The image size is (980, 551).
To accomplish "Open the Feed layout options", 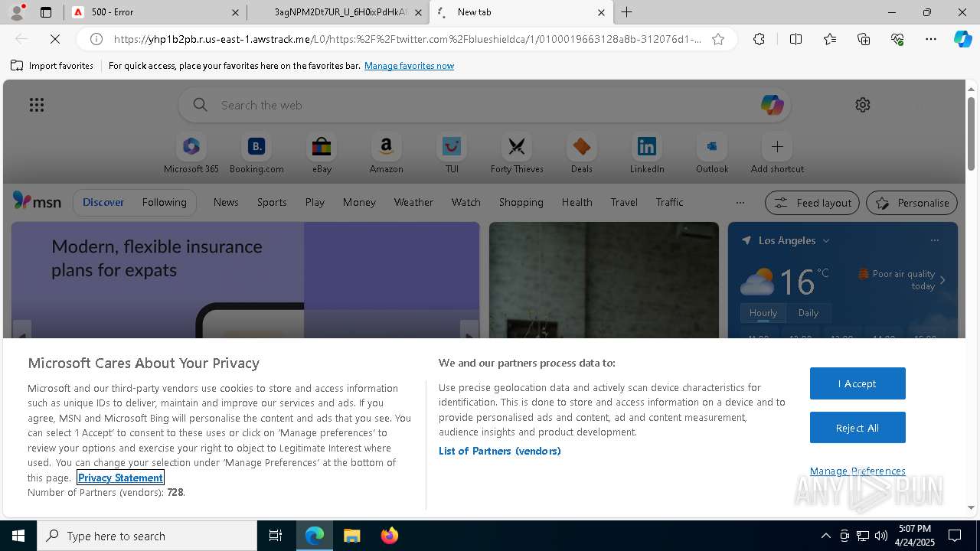I will [x=812, y=203].
